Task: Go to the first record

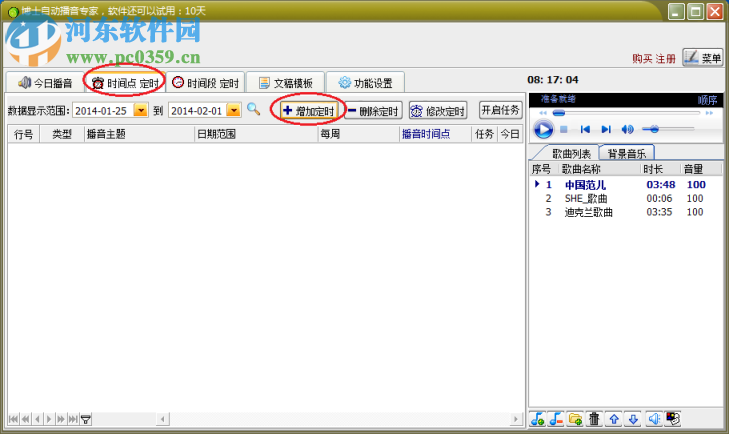Action: coord(13,419)
